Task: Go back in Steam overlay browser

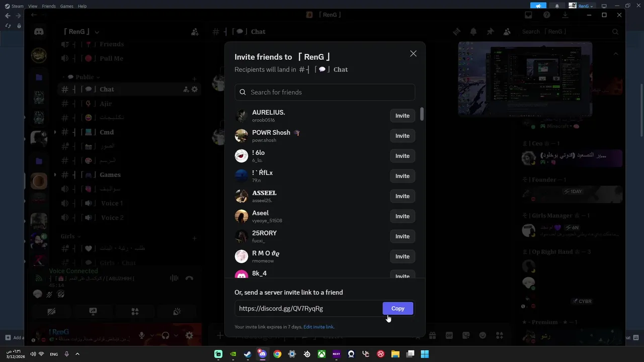Action: point(8,16)
